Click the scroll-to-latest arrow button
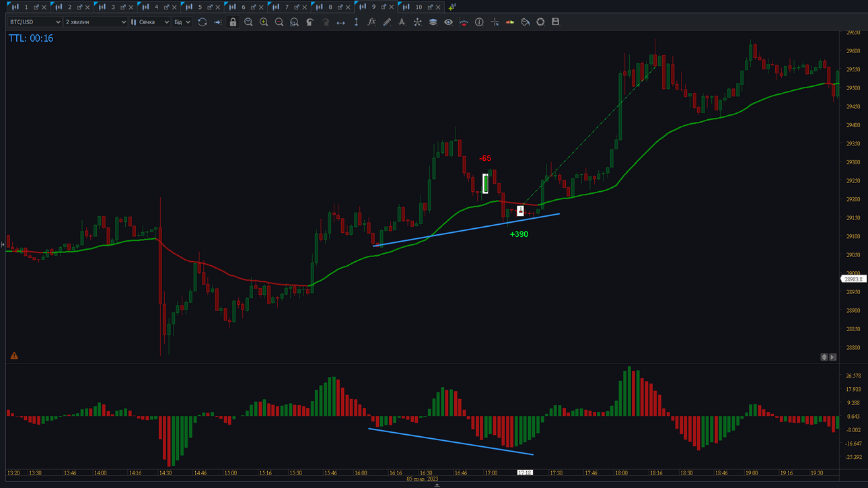Screen dimensions: 868x488 (833, 357)
